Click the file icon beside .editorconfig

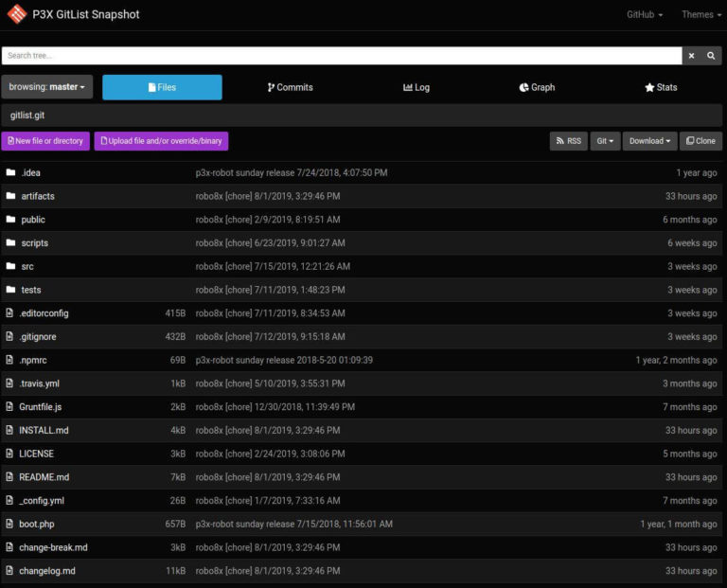click(x=9, y=313)
